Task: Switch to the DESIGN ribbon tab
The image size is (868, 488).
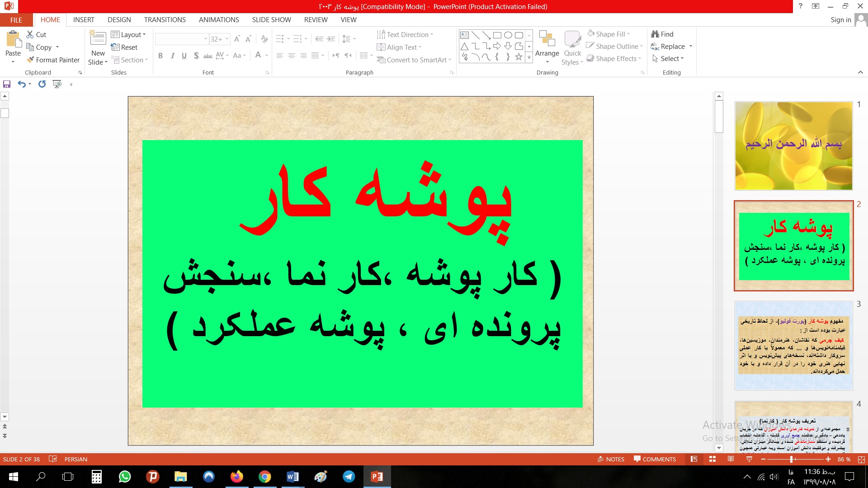Action: 119,20
